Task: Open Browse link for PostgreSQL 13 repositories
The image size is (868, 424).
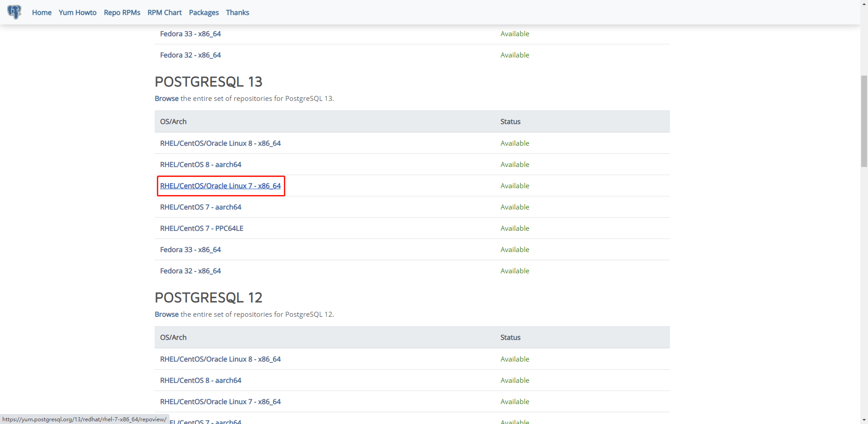Action: pyautogui.click(x=166, y=98)
